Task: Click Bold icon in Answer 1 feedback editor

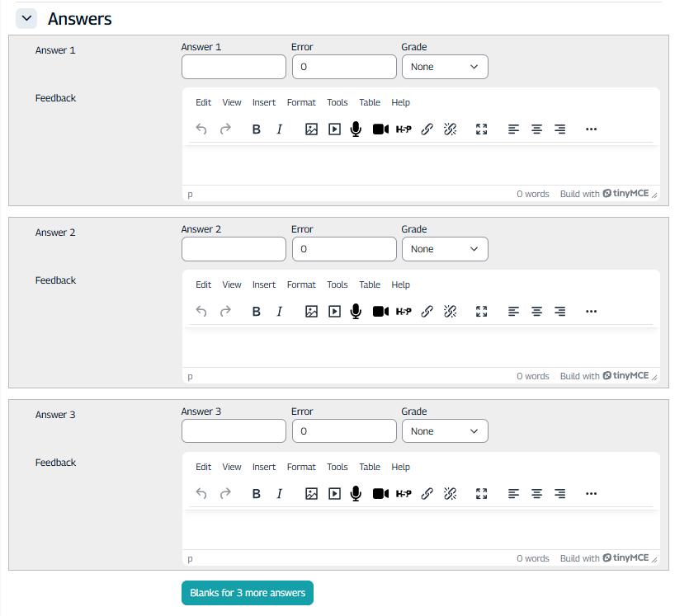Action: click(x=257, y=129)
